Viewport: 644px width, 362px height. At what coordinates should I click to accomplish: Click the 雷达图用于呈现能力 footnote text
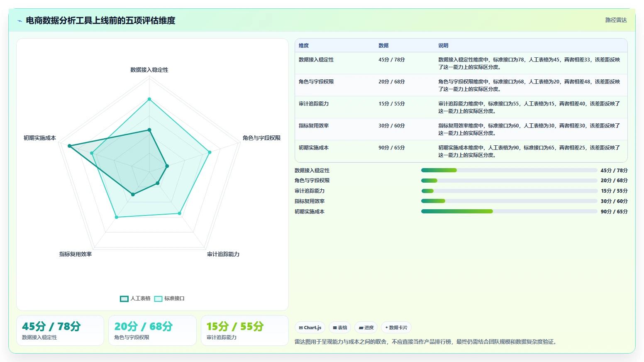425,342
